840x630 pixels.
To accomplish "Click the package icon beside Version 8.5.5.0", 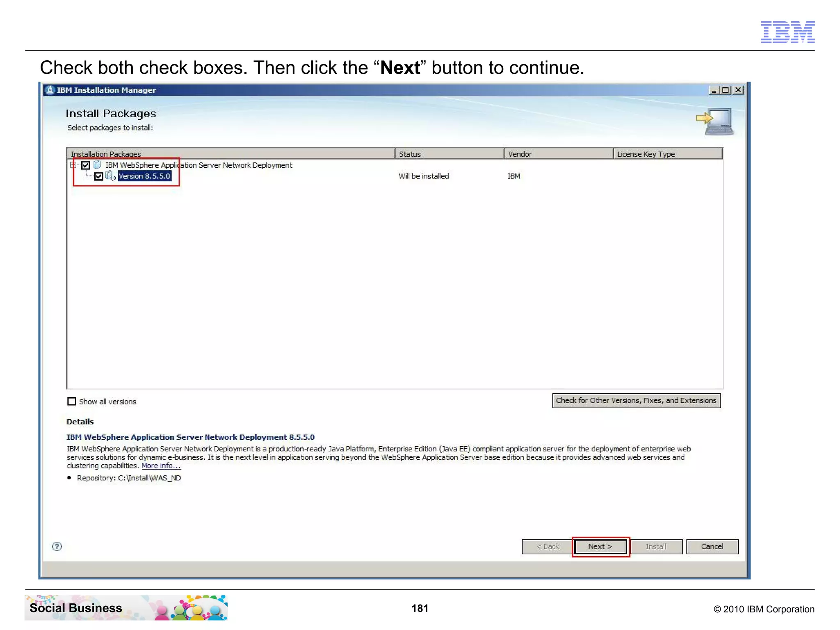I will click(110, 176).
